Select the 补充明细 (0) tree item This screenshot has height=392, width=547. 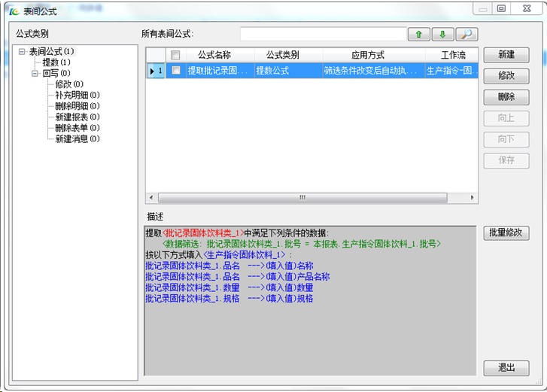[x=77, y=96]
